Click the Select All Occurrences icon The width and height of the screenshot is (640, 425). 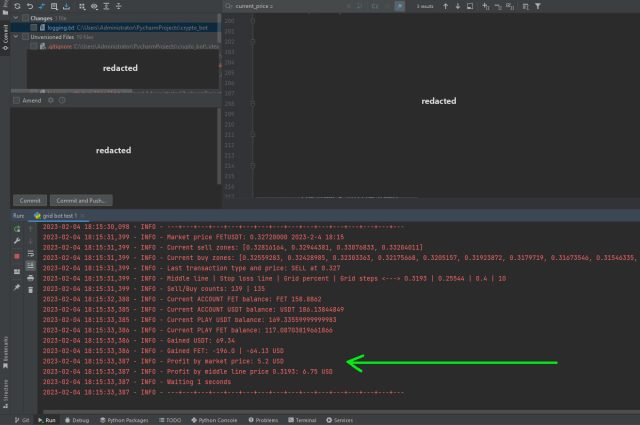pyautogui.click(x=510, y=6)
